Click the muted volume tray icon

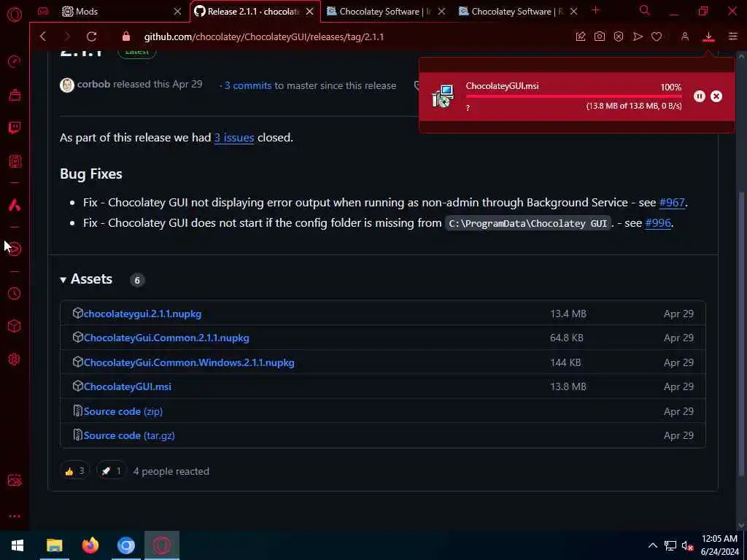[x=687, y=545]
